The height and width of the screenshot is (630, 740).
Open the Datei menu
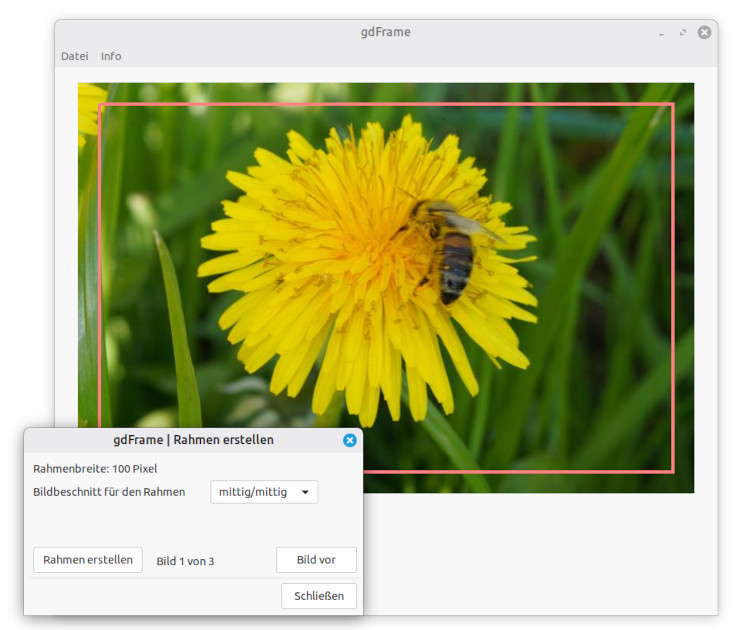(75, 56)
